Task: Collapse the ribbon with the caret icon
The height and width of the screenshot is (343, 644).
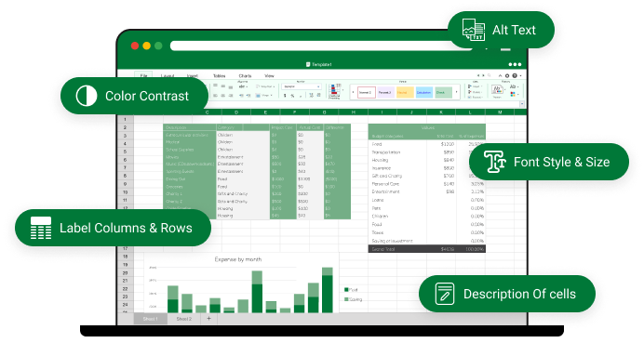Action: coord(501,75)
